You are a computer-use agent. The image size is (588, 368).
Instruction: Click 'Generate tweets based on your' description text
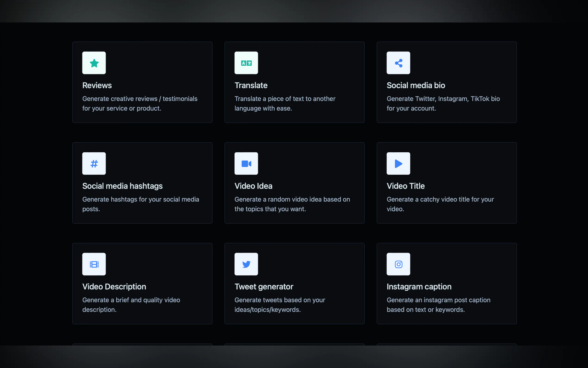[x=280, y=300]
